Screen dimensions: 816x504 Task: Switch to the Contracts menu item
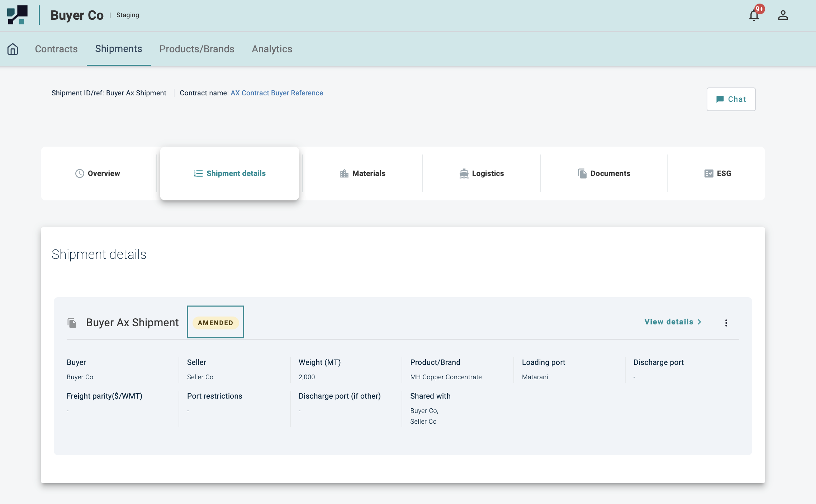[56, 49]
